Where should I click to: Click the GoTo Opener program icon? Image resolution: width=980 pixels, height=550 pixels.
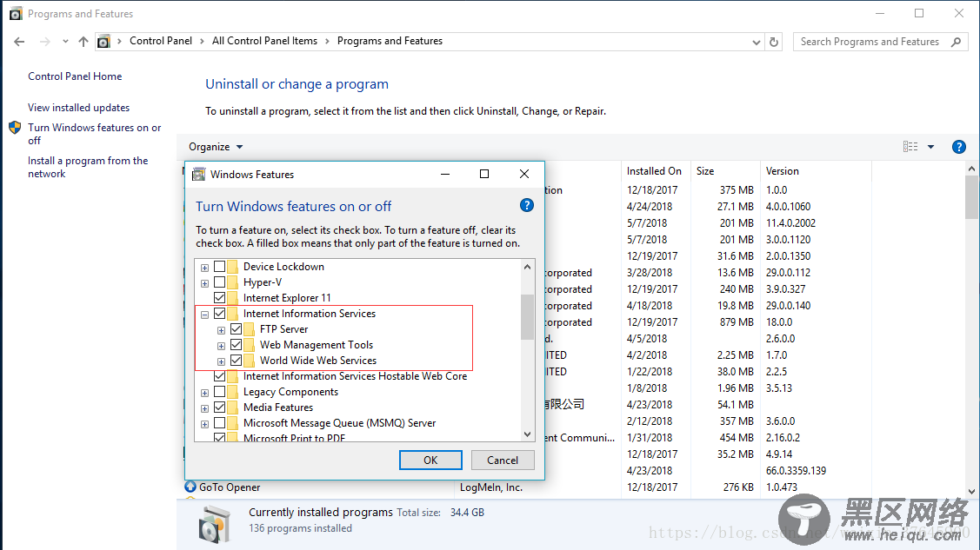coord(190,487)
